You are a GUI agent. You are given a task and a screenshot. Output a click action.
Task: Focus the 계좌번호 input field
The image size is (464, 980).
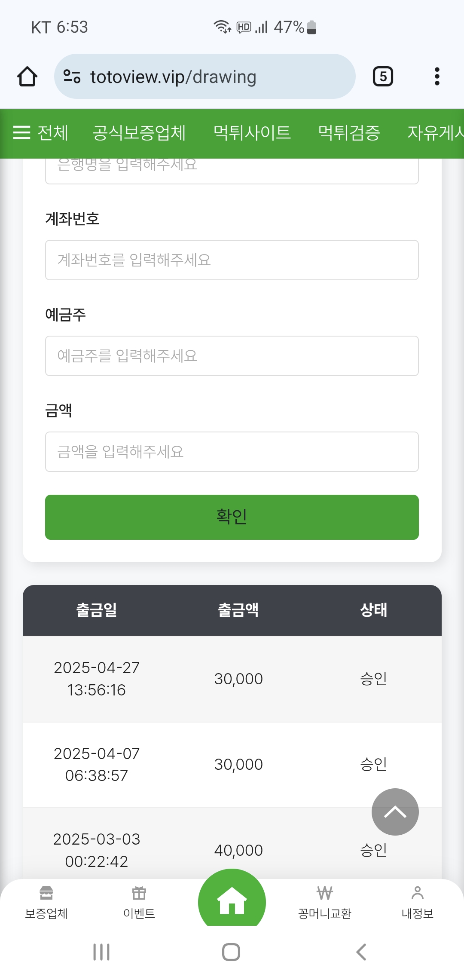click(232, 260)
